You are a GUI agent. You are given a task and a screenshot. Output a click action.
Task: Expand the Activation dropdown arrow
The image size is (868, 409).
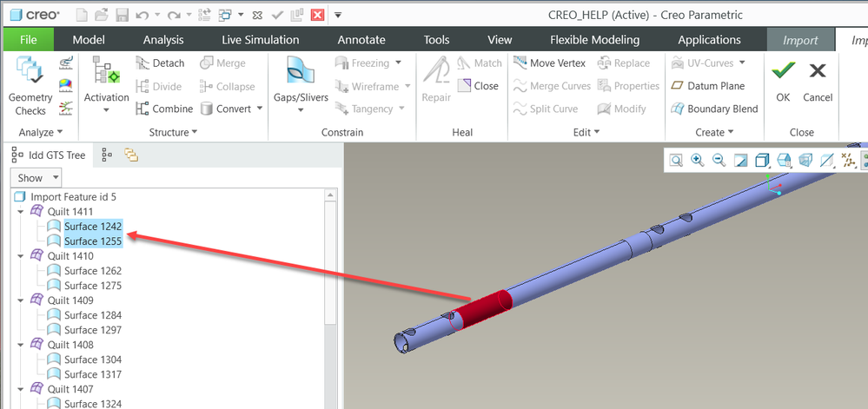[106, 110]
